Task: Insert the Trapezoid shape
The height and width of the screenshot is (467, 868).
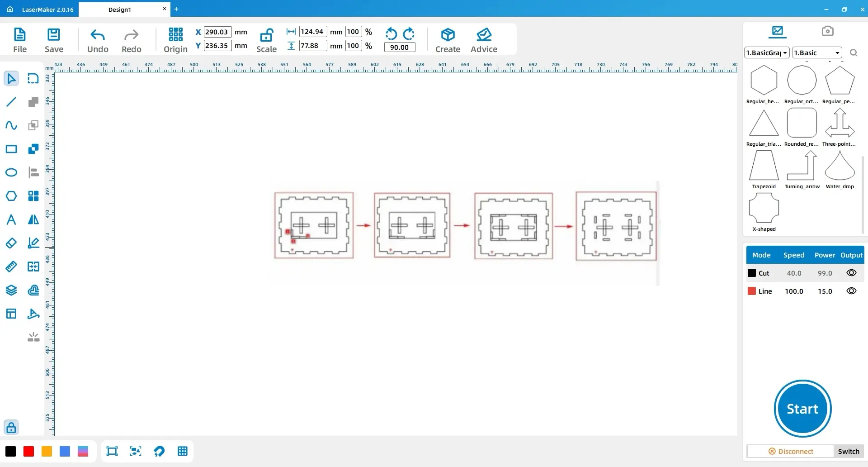Action: (764, 170)
